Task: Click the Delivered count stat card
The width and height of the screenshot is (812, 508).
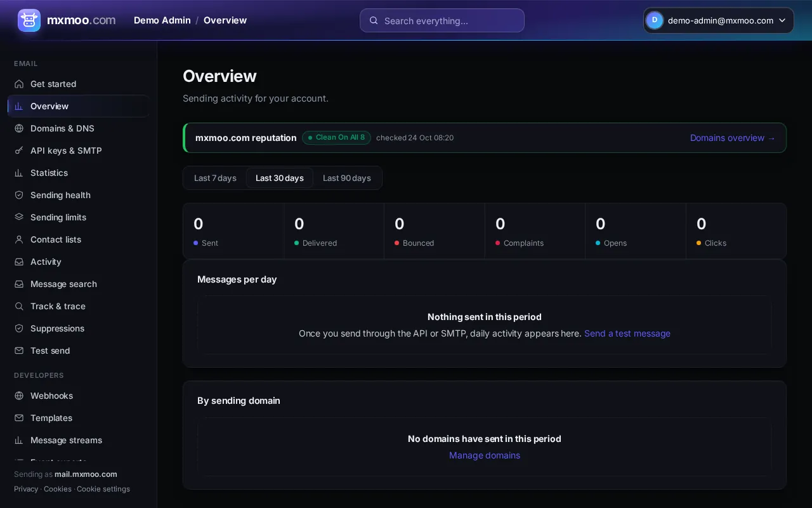Action: (334, 231)
